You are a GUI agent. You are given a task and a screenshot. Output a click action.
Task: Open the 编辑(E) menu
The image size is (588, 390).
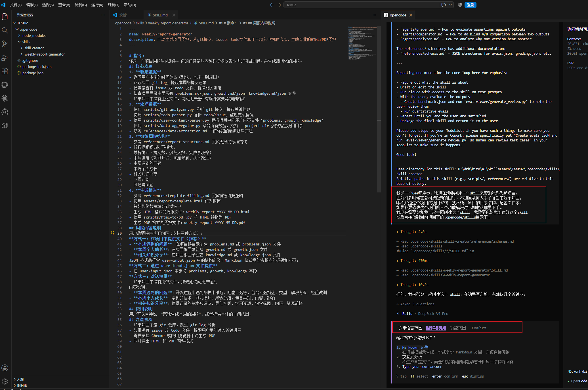point(32,5)
